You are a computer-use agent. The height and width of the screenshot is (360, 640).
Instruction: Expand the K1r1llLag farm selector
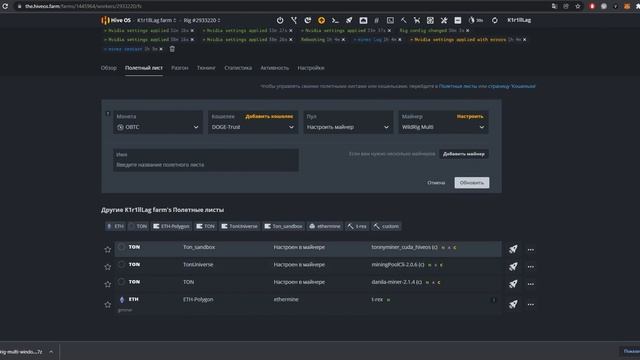tap(157, 20)
